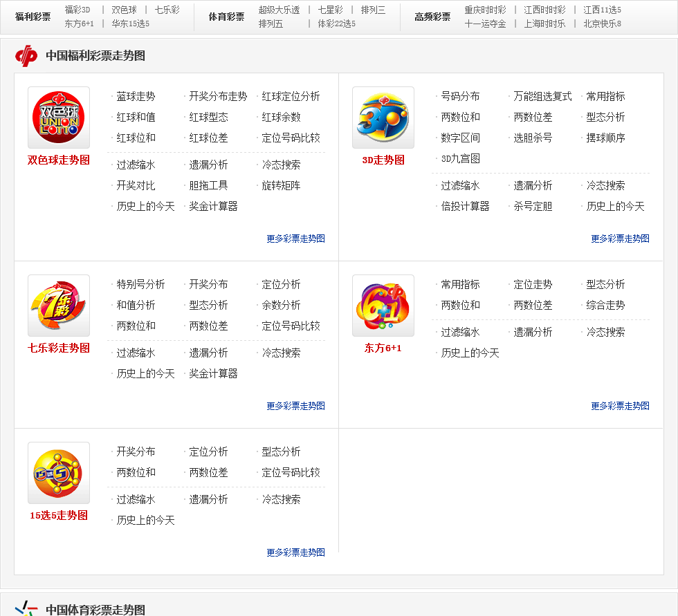Screen dimensions: 678x616
Task: Open 华东15选5 in top navigation
Action: [x=130, y=24]
